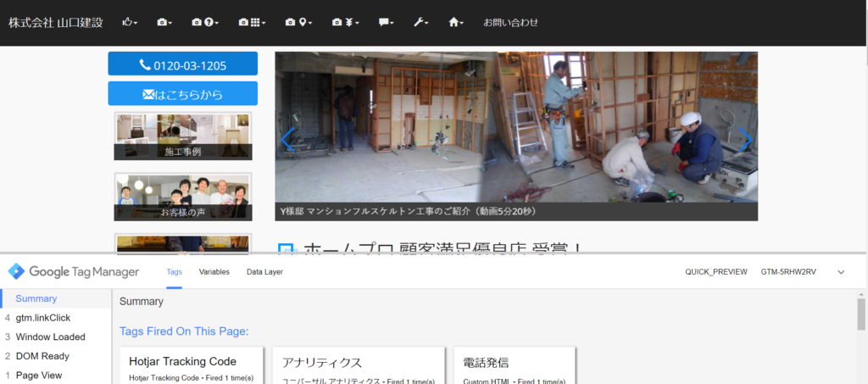Click the お問い合わせ navigation link
The image size is (868, 384).
pyautogui.click(x=510, y=22)
